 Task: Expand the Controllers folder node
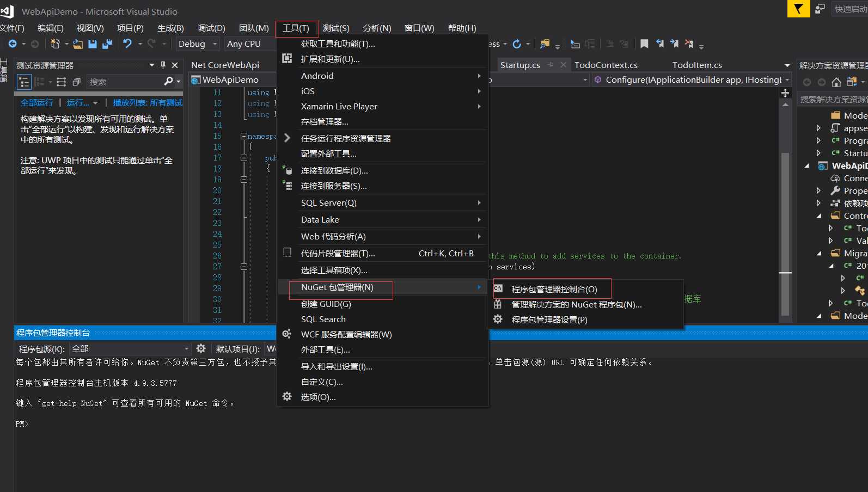tap(819, 216)
